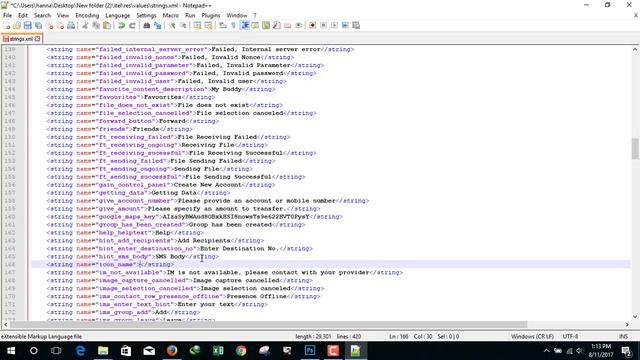Image resolution: width=640 pixels, height=360 pixels.
Task: Open the File menu
Action: coord(7,15)
